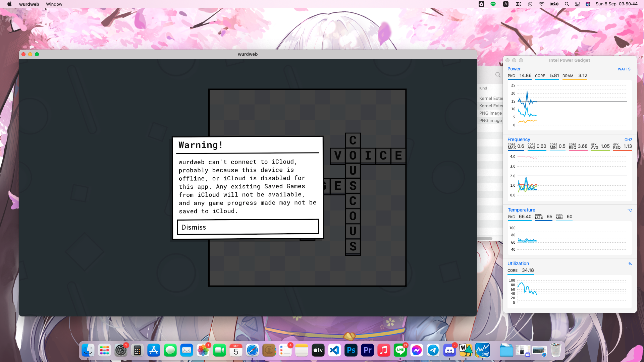
Task: Click the Utilization section heading
Action: (x=518, y=263)
